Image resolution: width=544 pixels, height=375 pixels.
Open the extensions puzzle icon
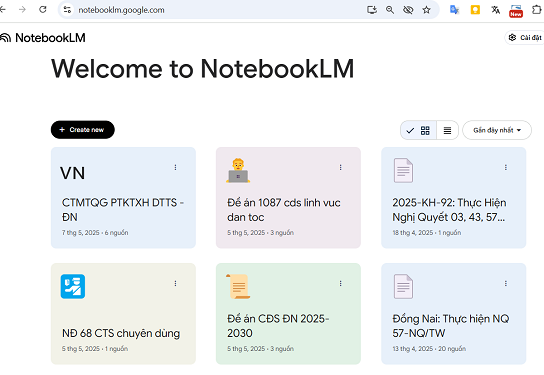tap(537, 10)
